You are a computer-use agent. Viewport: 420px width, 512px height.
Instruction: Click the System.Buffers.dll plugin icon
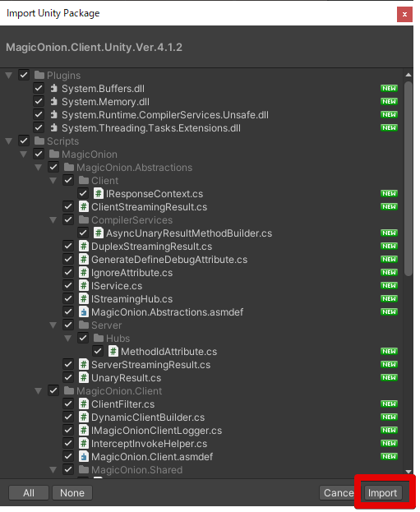click(54, 89)
